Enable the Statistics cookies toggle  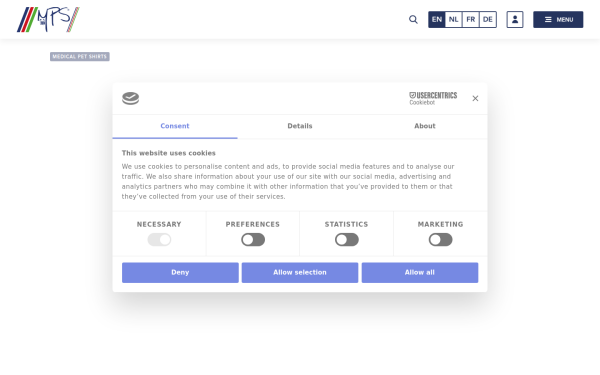point(347,240)
